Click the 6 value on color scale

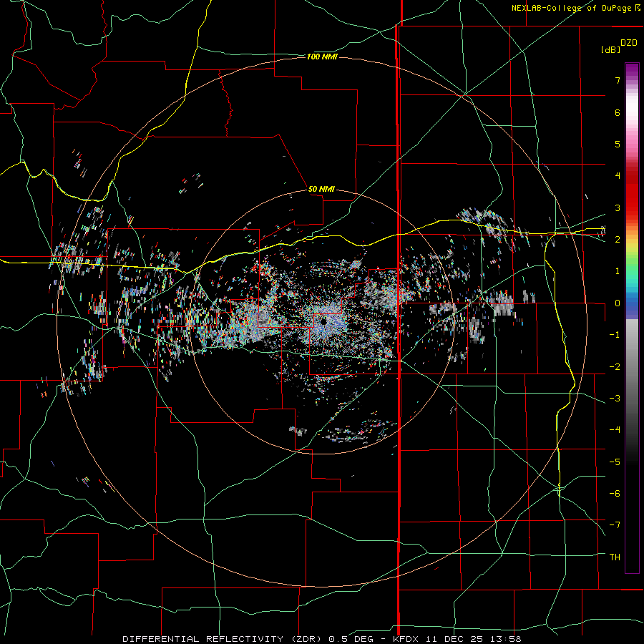coord(618,112)
